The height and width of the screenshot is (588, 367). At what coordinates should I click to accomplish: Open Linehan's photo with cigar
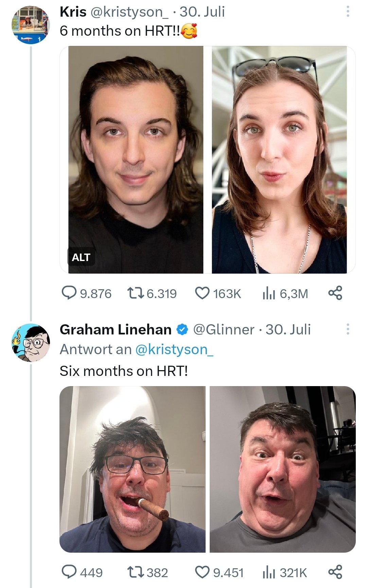[133, 469]
